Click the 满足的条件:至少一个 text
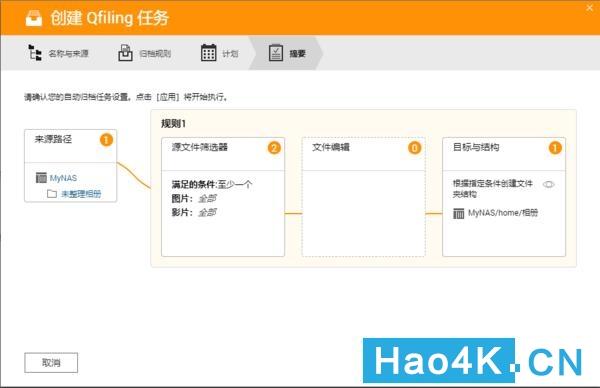 tap(212, 184)
